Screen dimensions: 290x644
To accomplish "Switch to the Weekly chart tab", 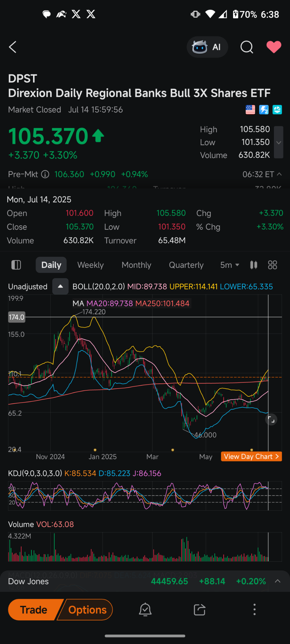I will (x=91, y=265).
